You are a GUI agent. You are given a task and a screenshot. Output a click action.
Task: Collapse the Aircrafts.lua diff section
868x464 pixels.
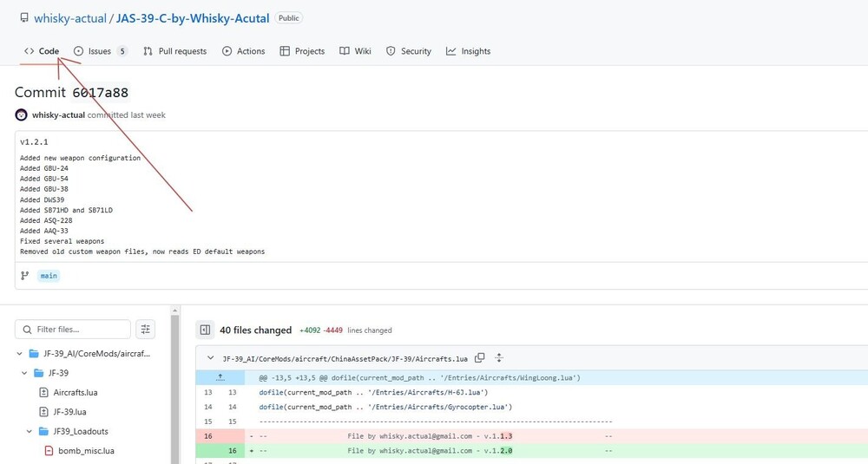(x=211, y=358)
